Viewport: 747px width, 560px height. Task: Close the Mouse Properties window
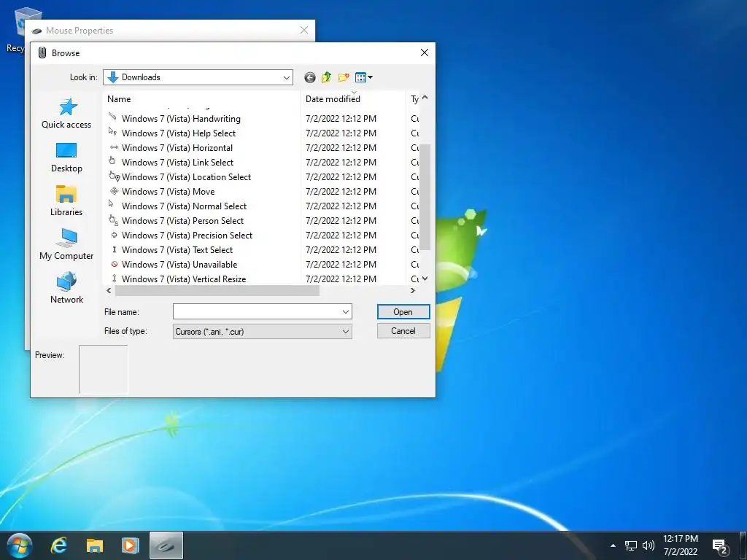click(304, 30)
